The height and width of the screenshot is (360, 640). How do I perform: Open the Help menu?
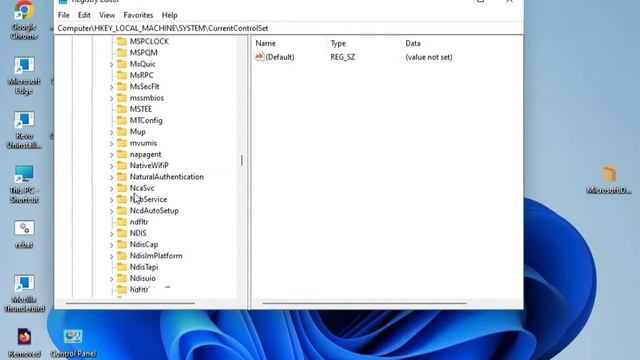[169, 15]
